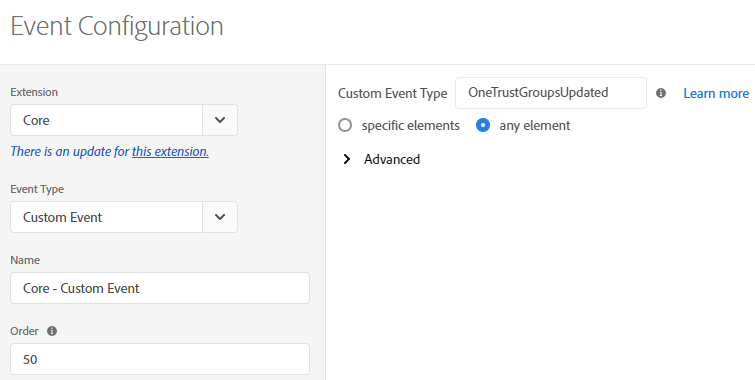This screenshot has width=755, height=380.
Task: Click the 'Extension' label
Action: coord(34,92)
